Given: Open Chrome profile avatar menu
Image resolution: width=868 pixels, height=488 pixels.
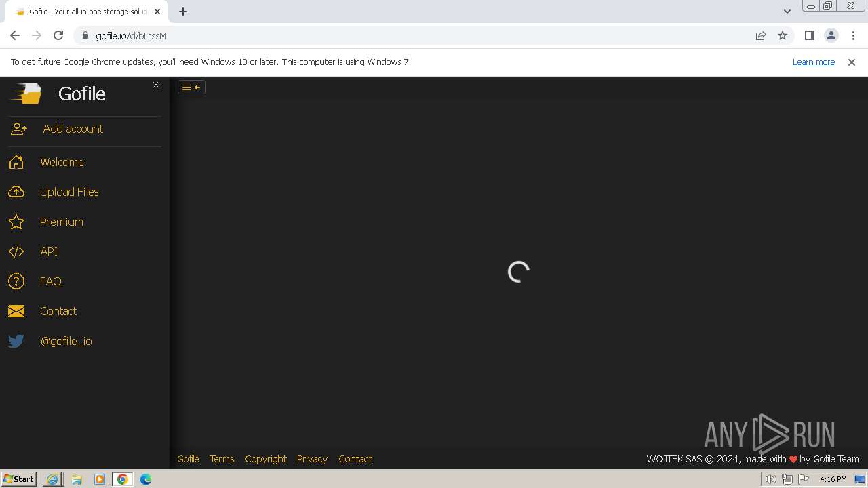Looking at the screenshot, I should (831, 35).
